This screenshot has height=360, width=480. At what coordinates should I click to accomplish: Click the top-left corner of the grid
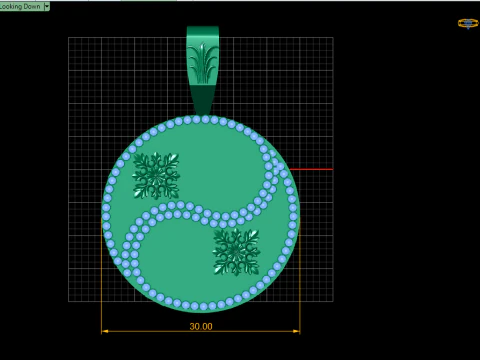(68, 37)
